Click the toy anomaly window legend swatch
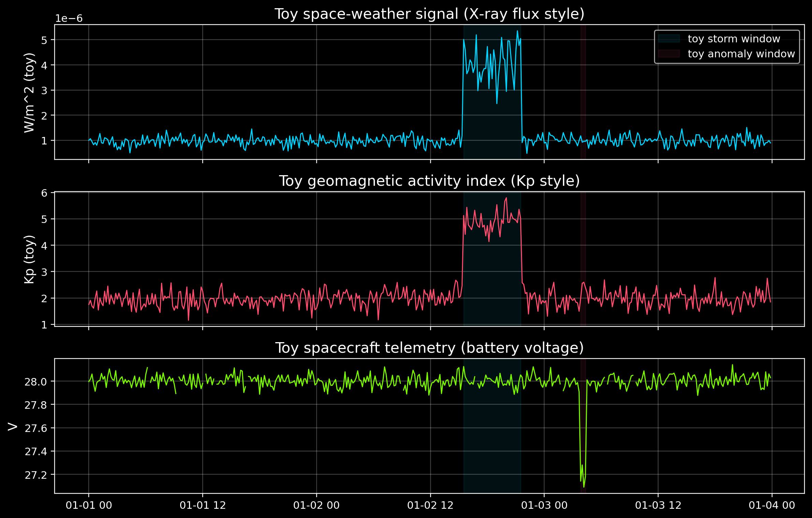The image size is (812, 518). [669, 54]
